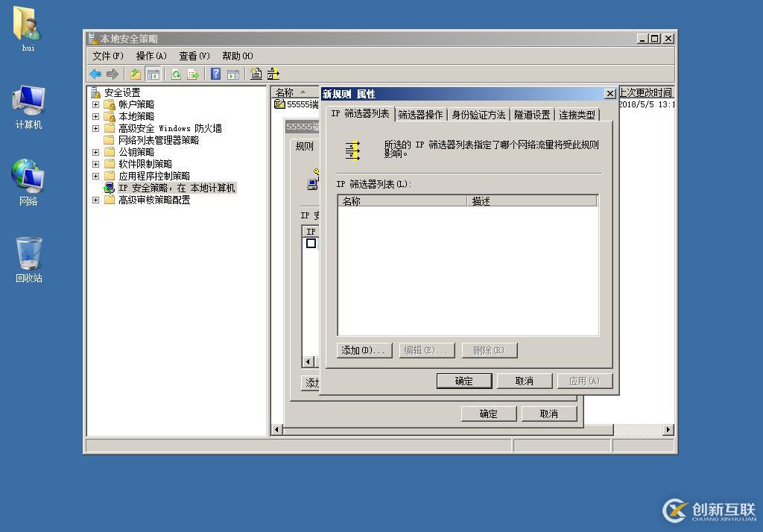Switch to the 身份验证方法 tab
The image size is (763, 532).
(478, 115)
